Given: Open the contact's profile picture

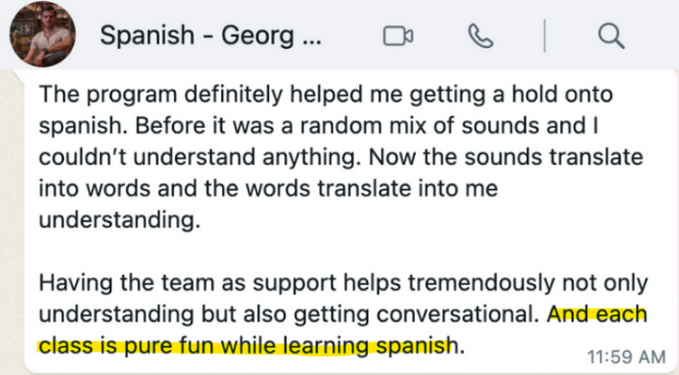Looking at the screenshot, I should point(42,34).
